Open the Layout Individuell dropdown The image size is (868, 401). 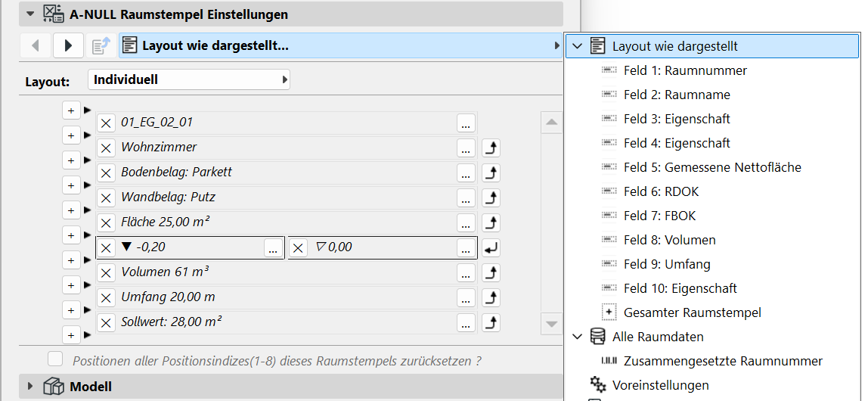click(x=189, y=79)
